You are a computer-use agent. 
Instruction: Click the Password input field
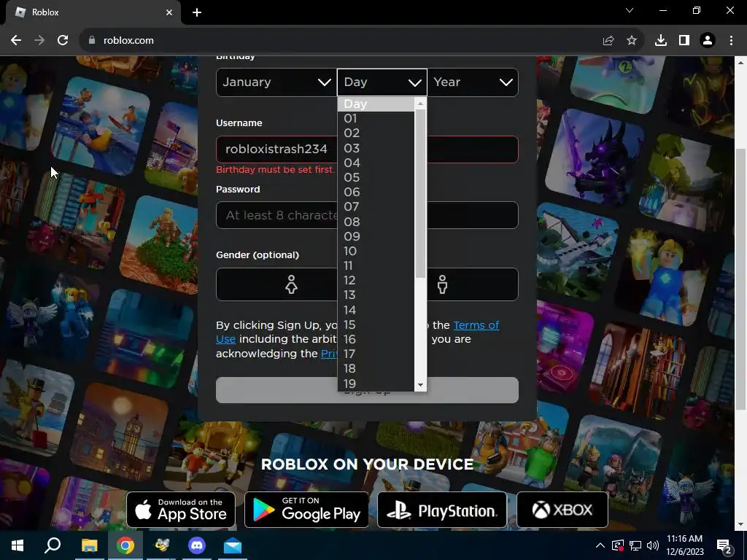[x=367, y=215]
